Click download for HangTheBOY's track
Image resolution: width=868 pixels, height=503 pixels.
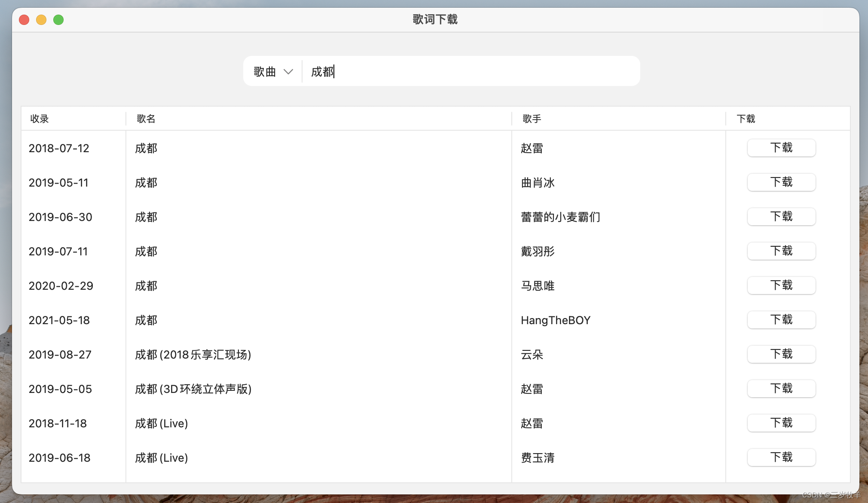coord(781,320)
